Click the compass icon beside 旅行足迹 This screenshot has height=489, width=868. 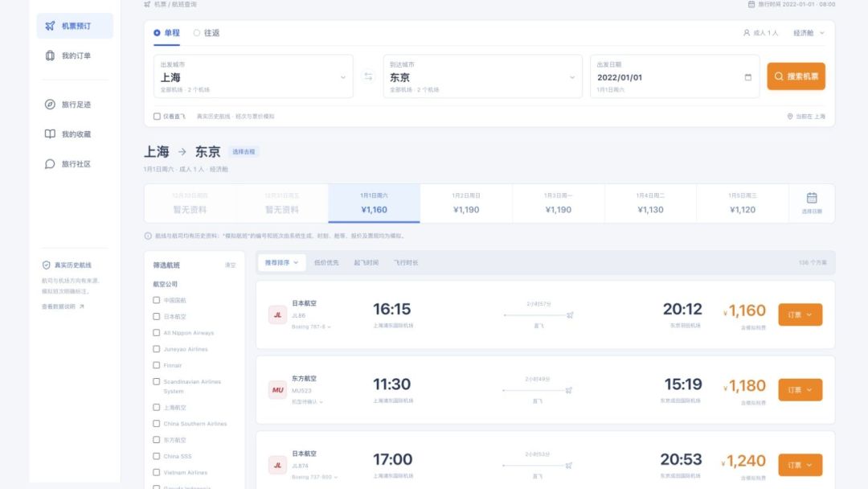[x=50, y=105]
